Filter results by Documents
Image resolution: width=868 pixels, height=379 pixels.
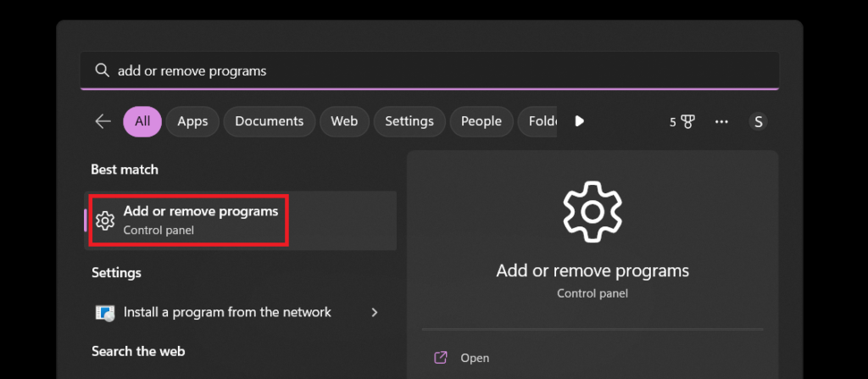pos(269,121)
